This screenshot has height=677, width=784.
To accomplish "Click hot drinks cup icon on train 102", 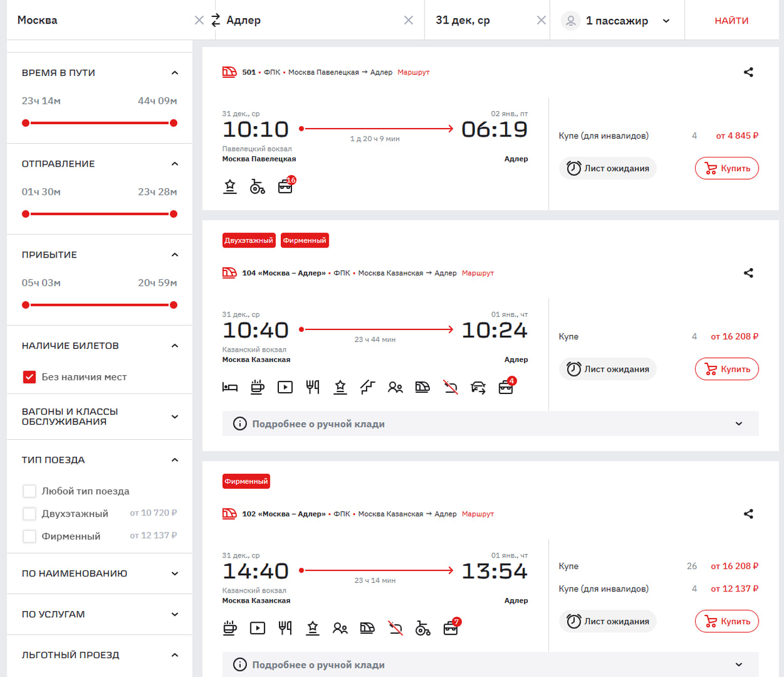I will (230, 628).
